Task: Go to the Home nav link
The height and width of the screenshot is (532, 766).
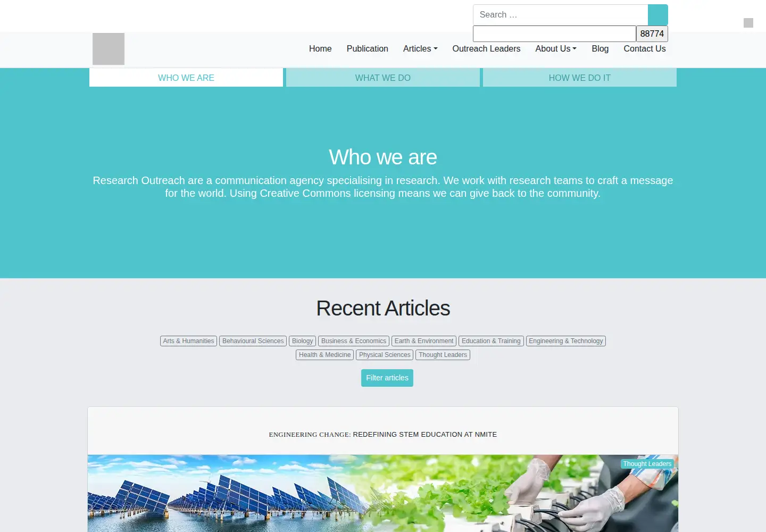Action: tap(320, 48)
